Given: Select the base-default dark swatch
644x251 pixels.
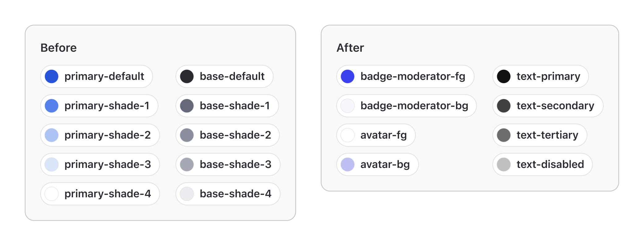Looking at the screenshot, I should coord(187,77).
